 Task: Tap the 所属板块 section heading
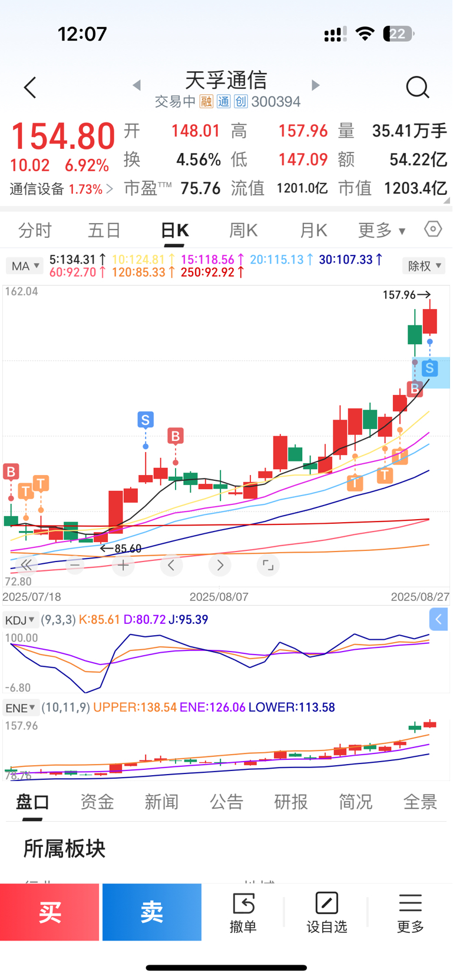64,849
